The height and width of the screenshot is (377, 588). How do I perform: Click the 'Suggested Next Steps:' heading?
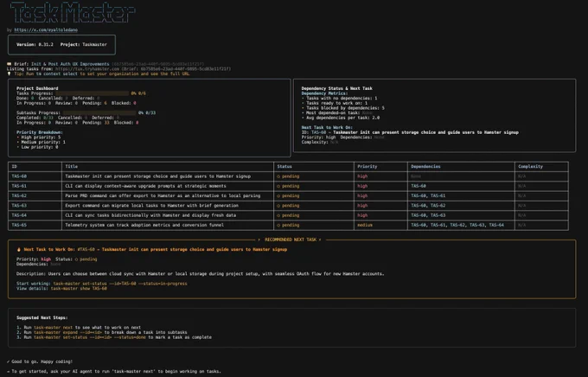(42, 317)
